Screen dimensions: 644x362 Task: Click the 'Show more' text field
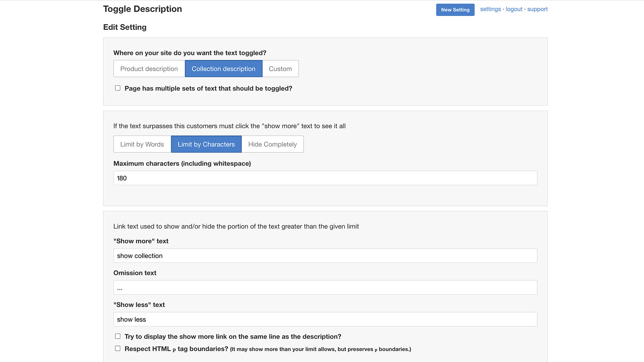(x=325, y=255)
